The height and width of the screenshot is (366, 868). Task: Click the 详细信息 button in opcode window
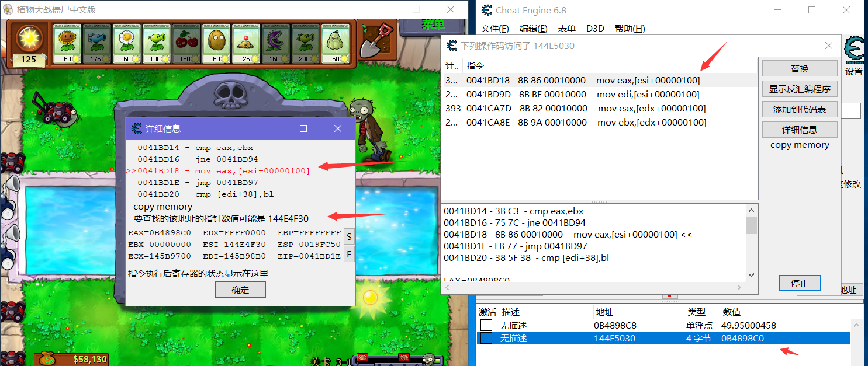pos(800,130)
